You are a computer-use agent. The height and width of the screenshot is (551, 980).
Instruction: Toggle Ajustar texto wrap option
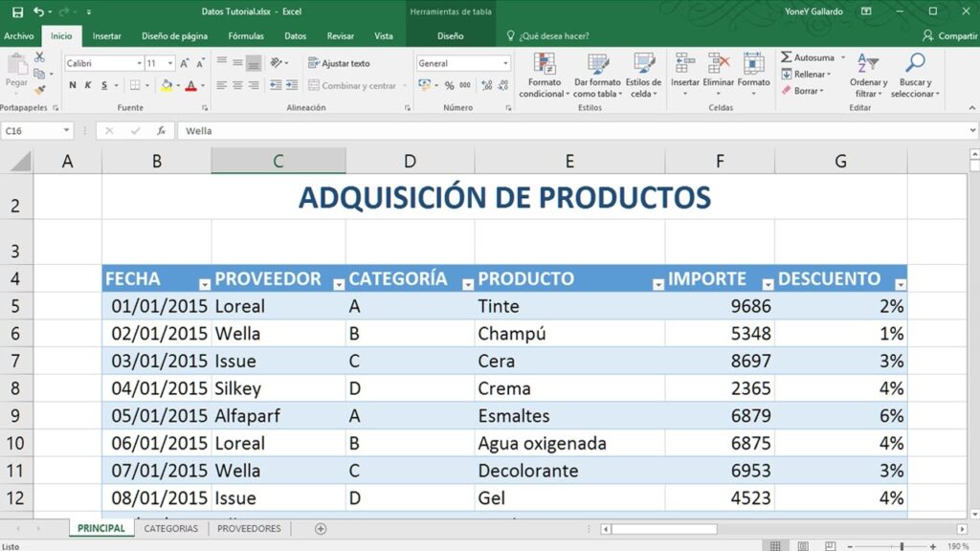(x=339, y=63)
